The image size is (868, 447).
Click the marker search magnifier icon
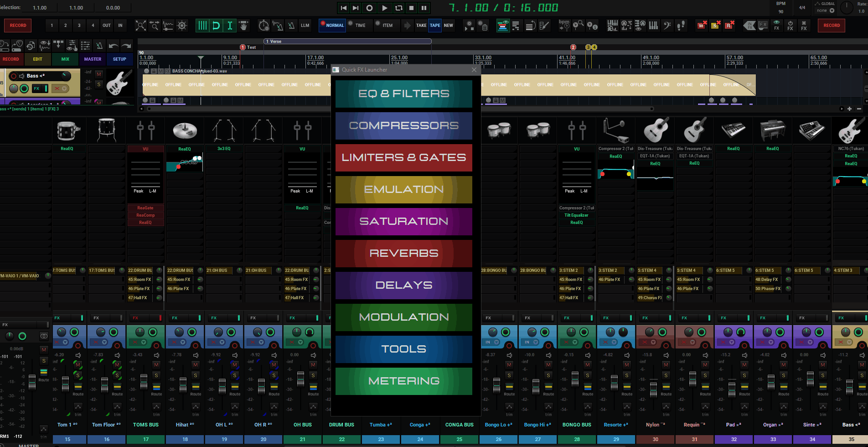[x=578, y=25]
